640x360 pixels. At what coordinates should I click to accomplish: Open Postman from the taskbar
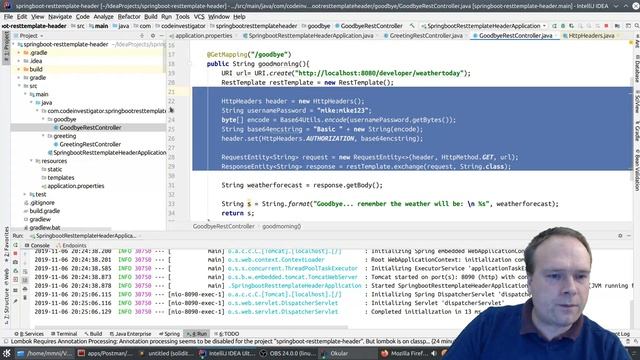click(x=105, y=353)
